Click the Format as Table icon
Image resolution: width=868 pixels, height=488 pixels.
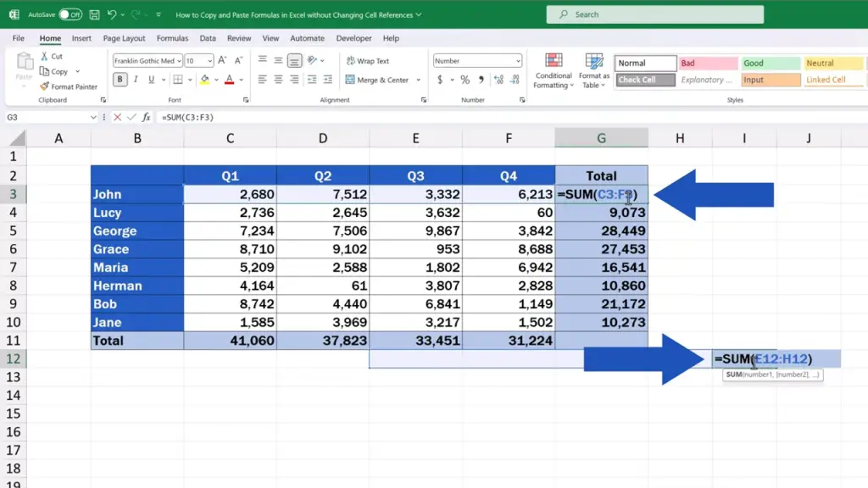click(x=594, y=71)
